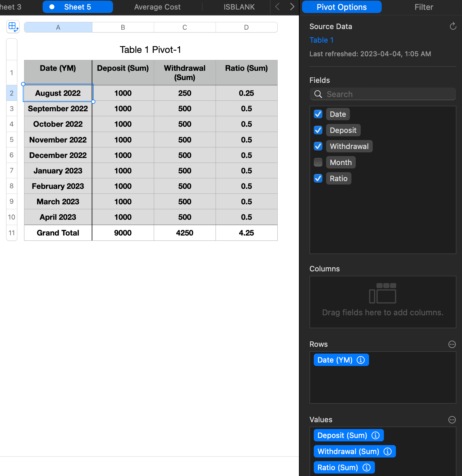Click the refresh icon beside Source Data

453,26
